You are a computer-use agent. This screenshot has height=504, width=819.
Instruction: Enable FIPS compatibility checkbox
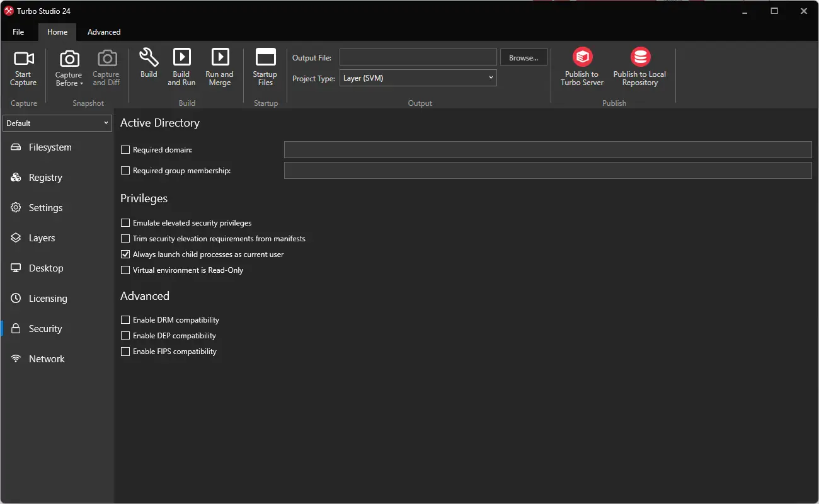pos(125,352)
